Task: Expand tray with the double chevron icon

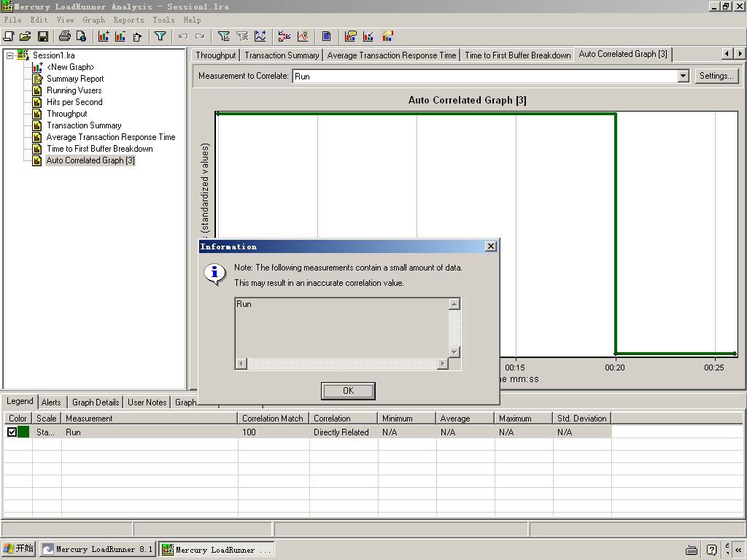Action: tap(738, 550)
